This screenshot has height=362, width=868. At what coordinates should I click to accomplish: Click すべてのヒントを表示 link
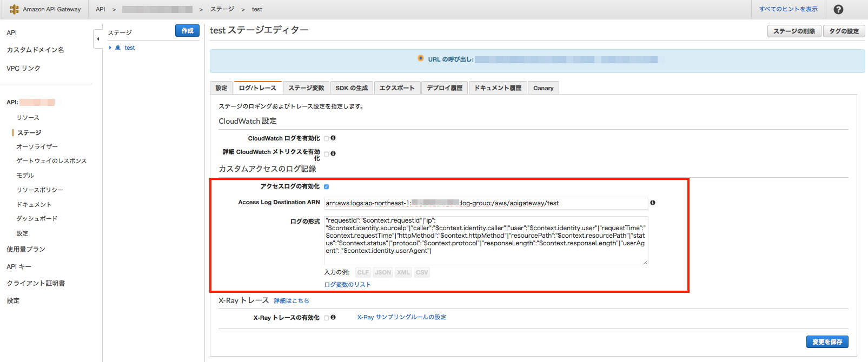pyautogui.click(x=789, y=9)
